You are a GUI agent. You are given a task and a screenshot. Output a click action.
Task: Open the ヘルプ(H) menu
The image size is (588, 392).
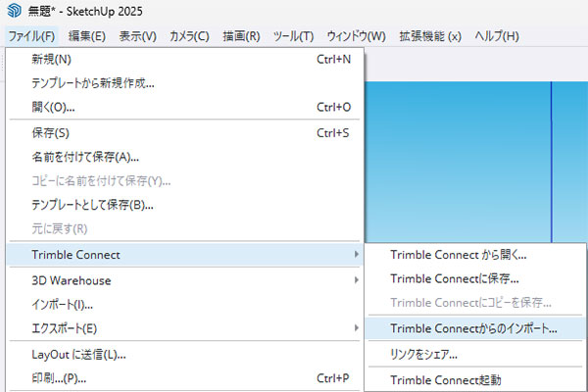tap(497, 36)
